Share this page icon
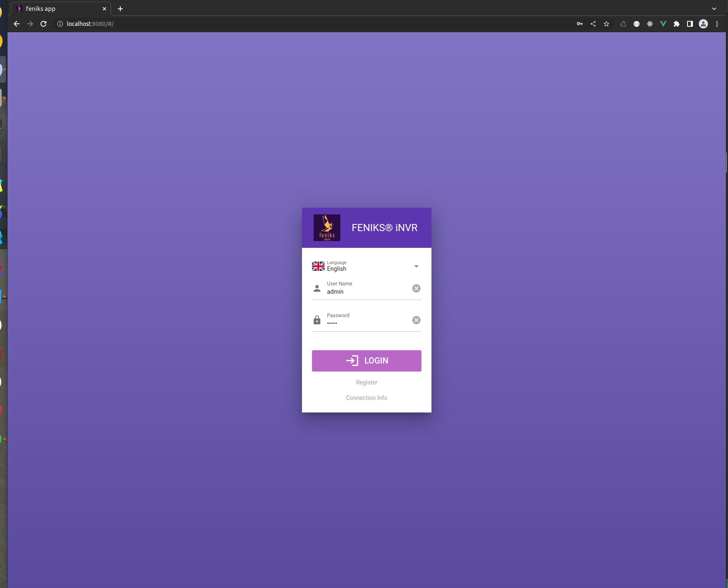This screenshot has width=728, height=588. [x=593, y=24]
